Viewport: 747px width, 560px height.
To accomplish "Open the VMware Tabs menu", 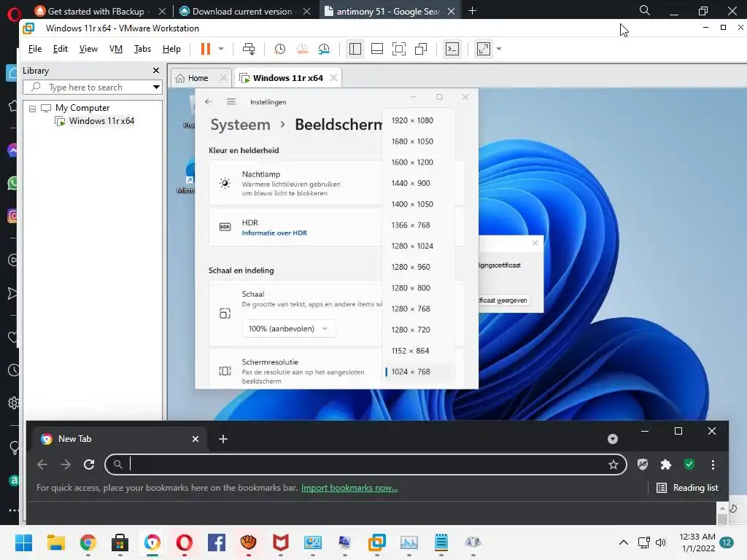I will pyautogui.click(x=142, y=49).
